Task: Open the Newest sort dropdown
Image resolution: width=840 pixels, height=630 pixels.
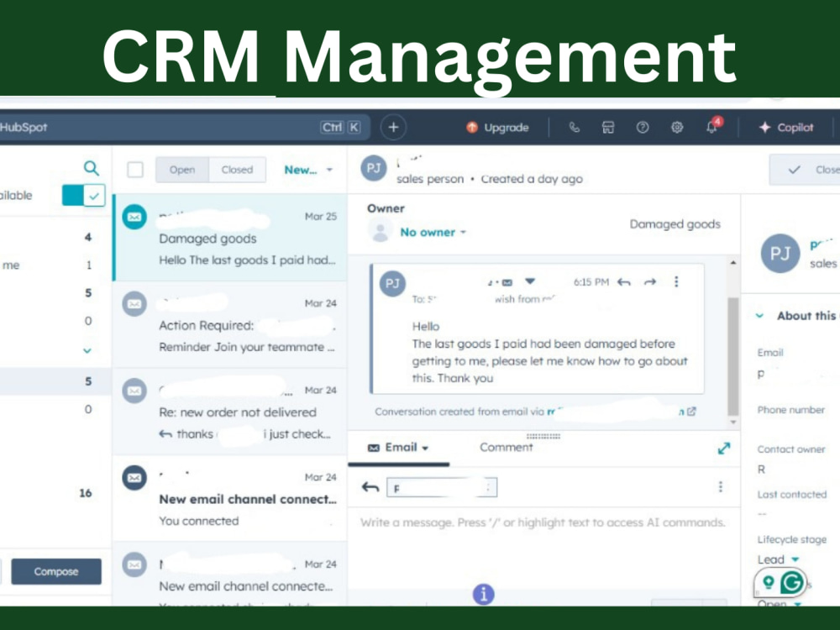Action: point(308,170)
